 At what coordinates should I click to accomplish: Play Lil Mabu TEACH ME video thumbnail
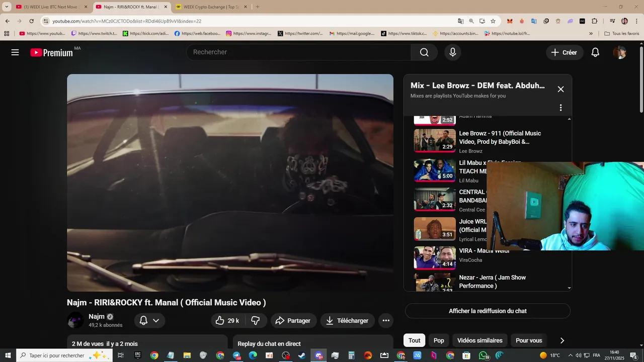[435, 170]
